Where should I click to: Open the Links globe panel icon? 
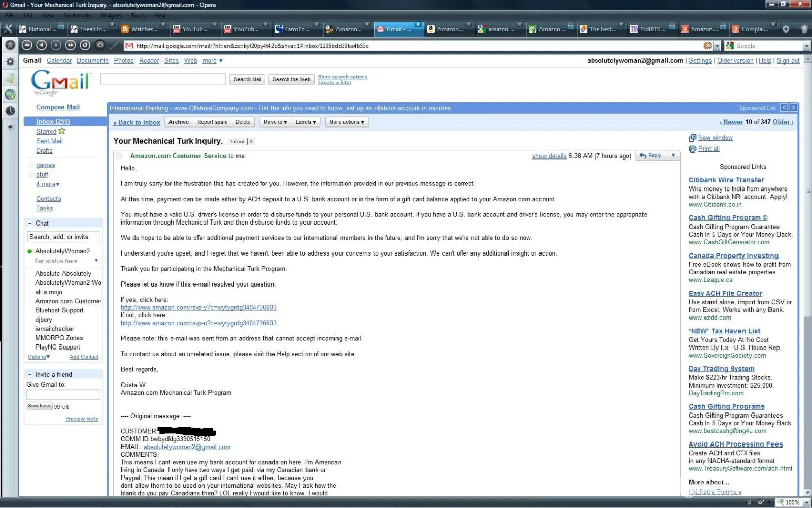pos(10,94)
